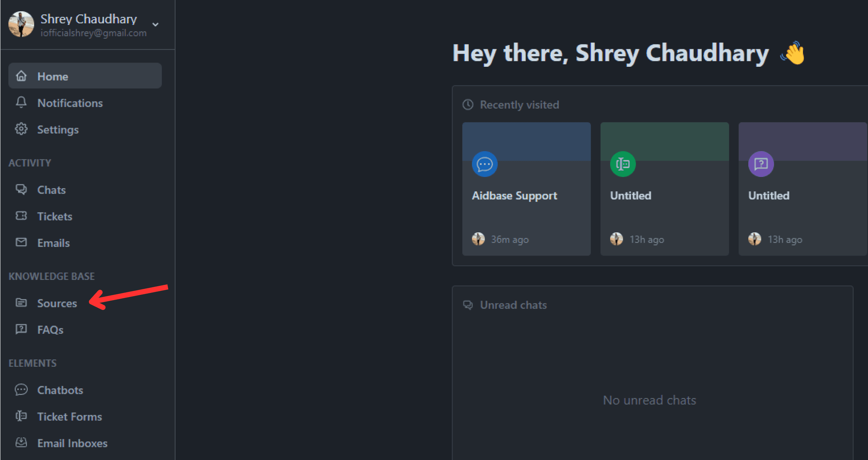Click the Home icon in sidebar
Viewport: 868px width, 460px height.
pyautogui.click(x=22, y=75)
